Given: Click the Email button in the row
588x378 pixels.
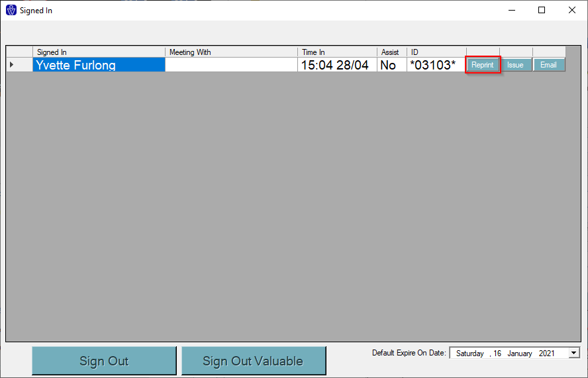Looking at the screenshot, I should (548, 65).
